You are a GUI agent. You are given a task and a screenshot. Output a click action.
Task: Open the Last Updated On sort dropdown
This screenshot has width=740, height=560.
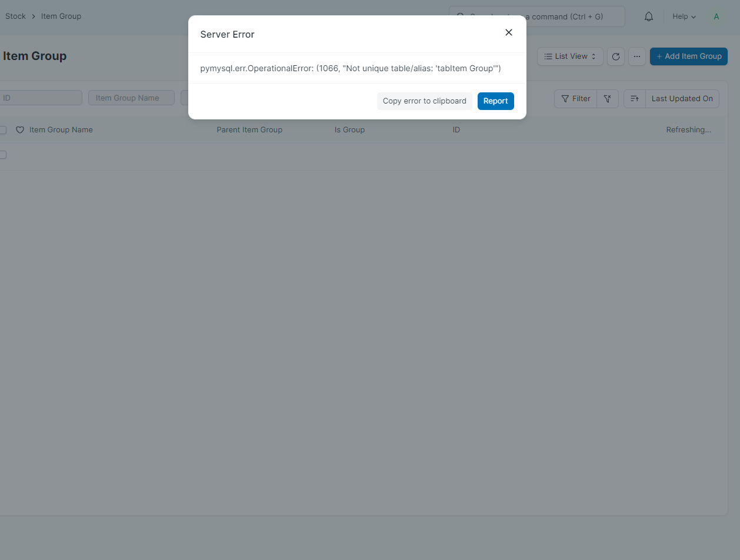[681, 98]
